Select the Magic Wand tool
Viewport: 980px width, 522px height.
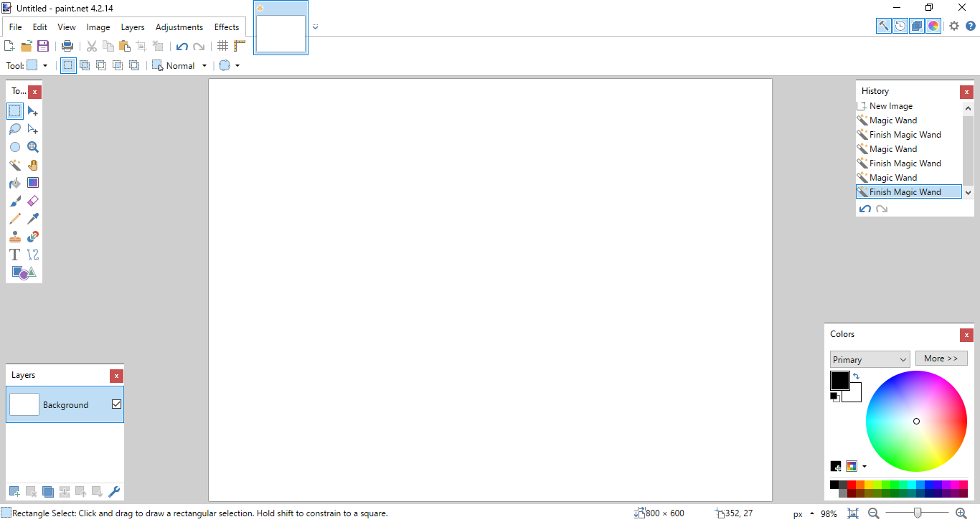coord(15,165)
